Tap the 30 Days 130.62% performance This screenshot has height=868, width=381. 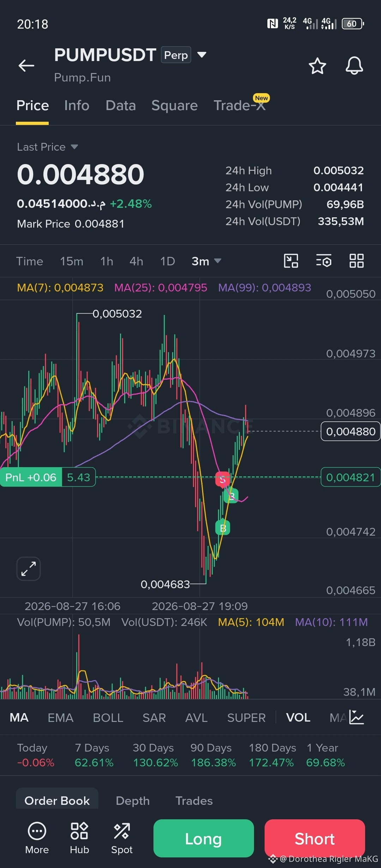point(155,755)
